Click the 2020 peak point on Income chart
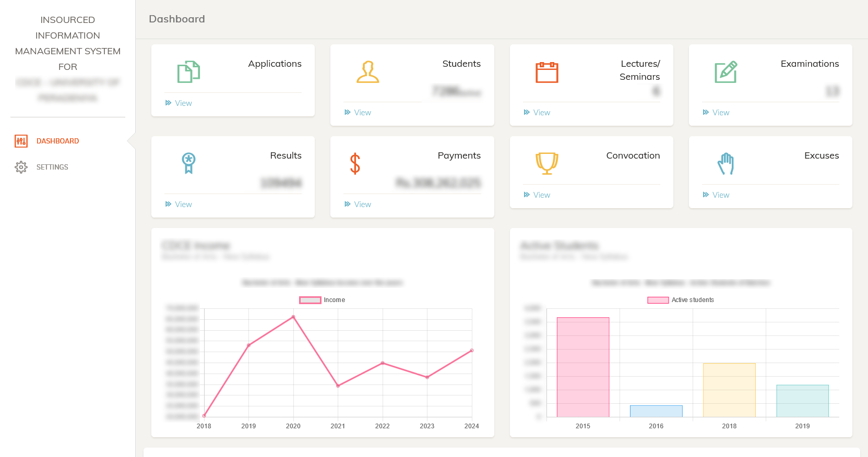This screenshot has height=457, width=868. [293, 317]
